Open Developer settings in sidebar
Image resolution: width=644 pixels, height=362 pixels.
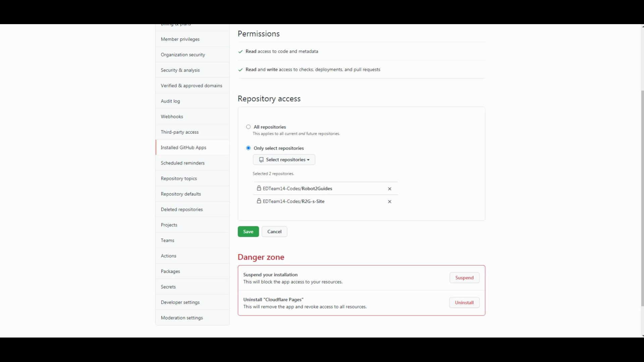pyautogui.click(x=180, y=302)
